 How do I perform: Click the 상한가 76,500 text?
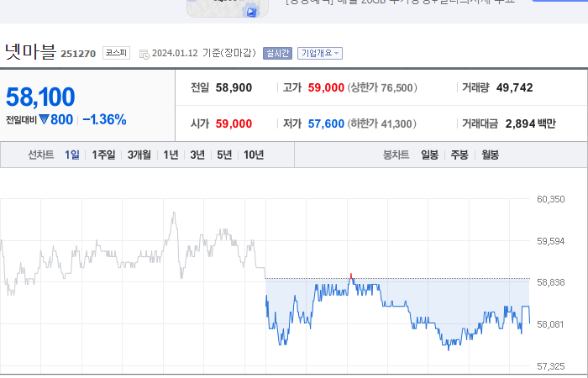coord(382,87)
